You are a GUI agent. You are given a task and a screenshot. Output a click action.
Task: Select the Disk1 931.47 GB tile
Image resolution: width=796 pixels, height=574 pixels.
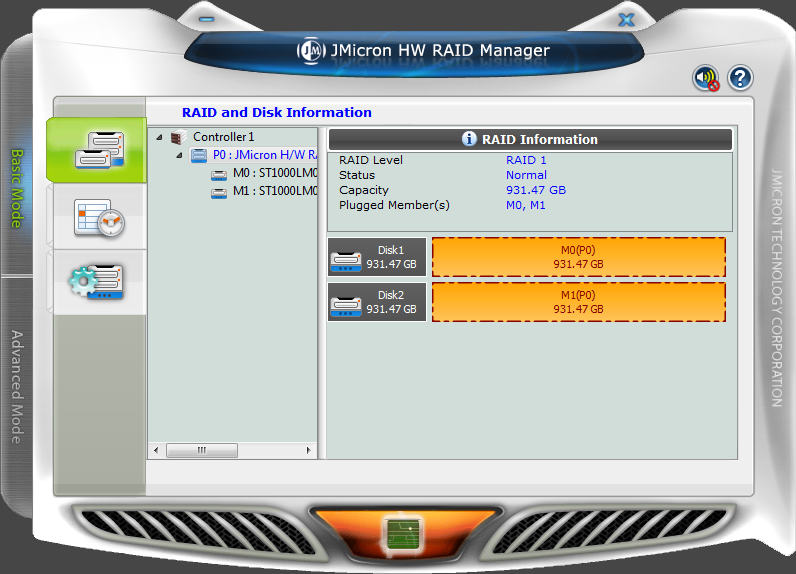pyautogui.click(x=377, y=257)
